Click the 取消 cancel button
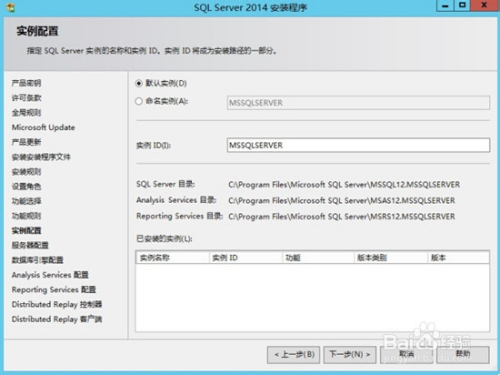The width and height of the screenshot is (500, 375). (x=406, y=355)
